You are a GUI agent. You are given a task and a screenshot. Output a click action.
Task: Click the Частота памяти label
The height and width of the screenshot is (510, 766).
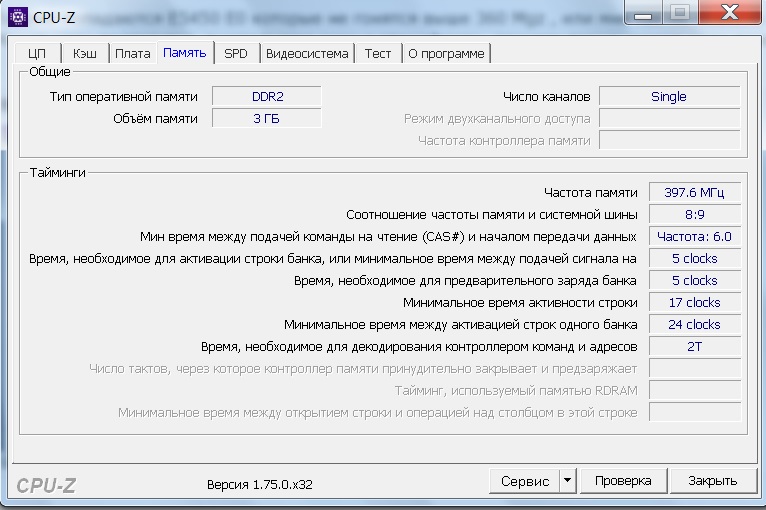click(591, 192)
